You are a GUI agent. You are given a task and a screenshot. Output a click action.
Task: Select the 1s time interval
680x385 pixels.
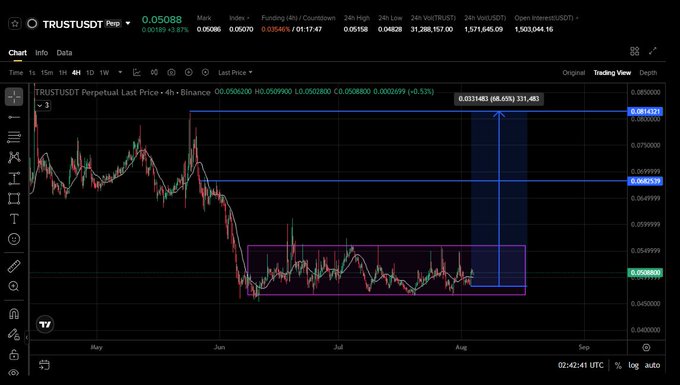pyautogui.click(x=32, y=72)
